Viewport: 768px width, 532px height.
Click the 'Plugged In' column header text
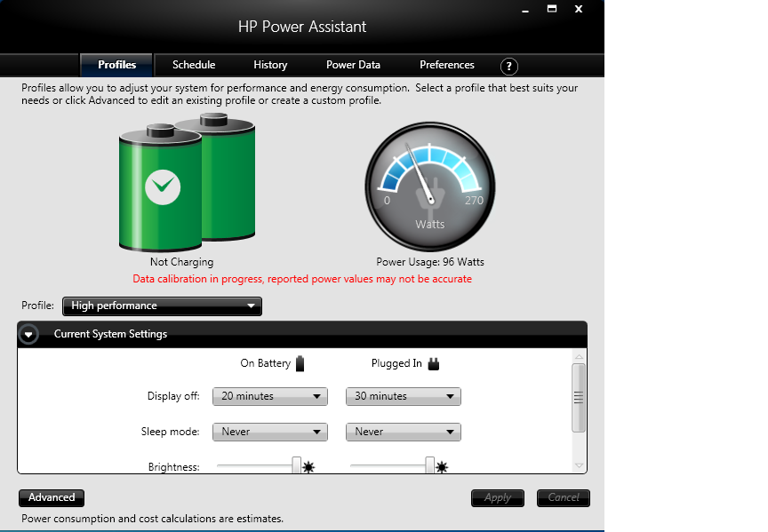[396, 363]
